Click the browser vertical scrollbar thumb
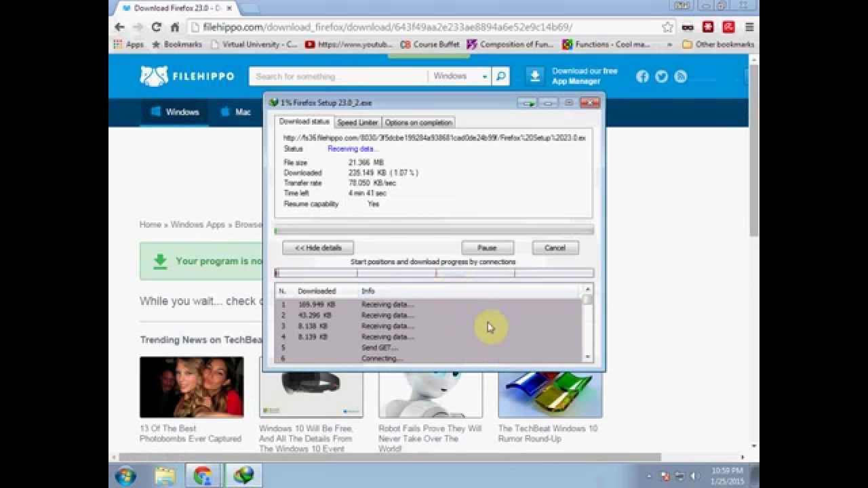Viewport: 868px width, 488px height. pyautogui.click(x=754, y=149)
